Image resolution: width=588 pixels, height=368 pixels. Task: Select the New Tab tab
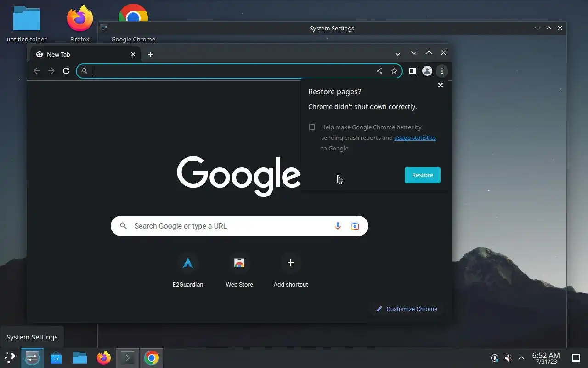(85, 54)
